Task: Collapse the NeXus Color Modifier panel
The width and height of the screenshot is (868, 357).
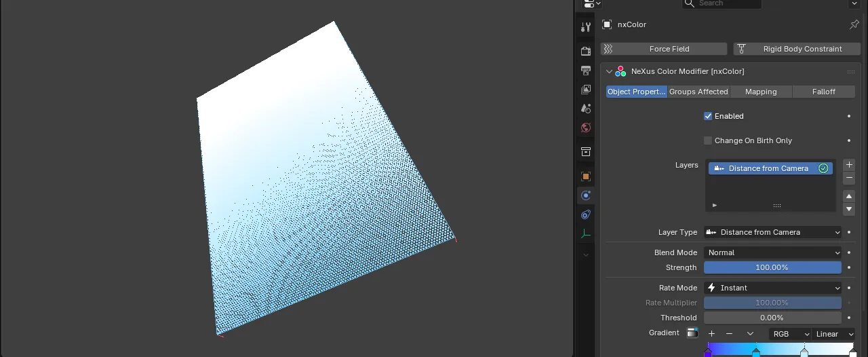Action: pos(609,71)
